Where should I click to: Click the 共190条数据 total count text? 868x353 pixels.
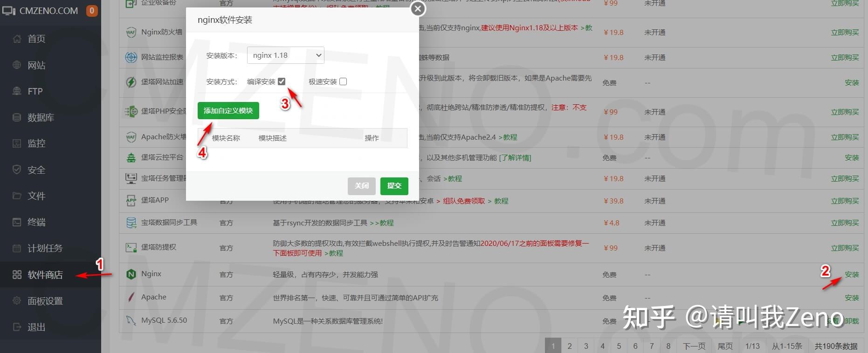(836, 346)
